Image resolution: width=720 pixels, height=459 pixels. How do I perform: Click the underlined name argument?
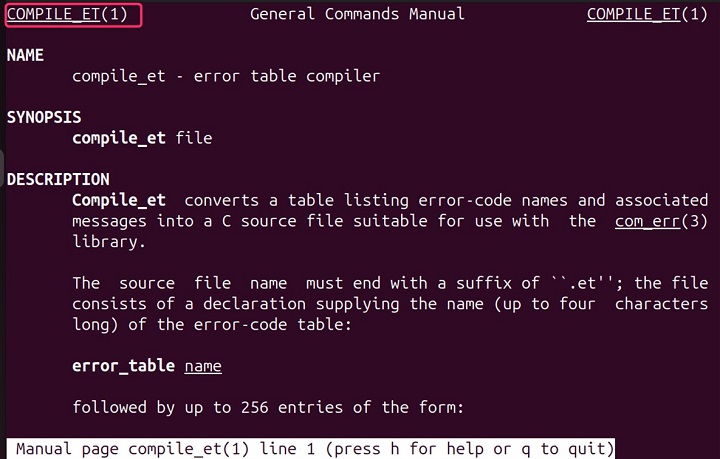pyautogui.click(x=203, y=366)
